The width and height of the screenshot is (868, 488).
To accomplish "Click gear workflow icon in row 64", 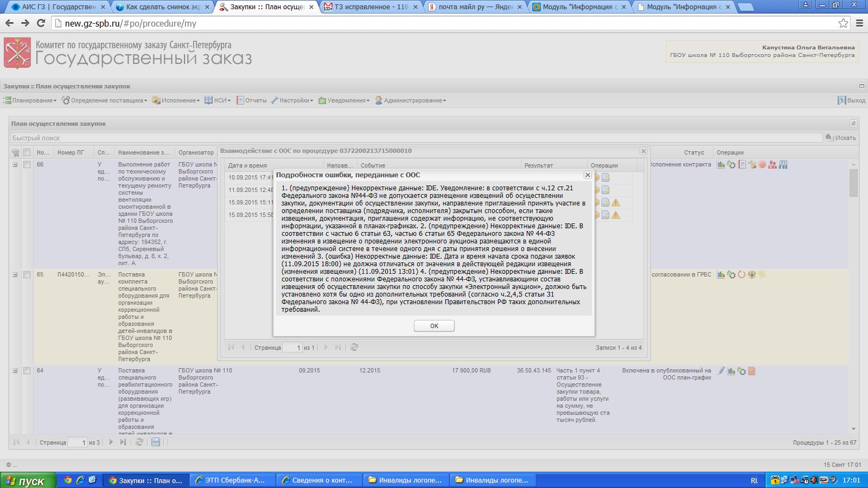I will pyautogui.click(x=742, y=371).
